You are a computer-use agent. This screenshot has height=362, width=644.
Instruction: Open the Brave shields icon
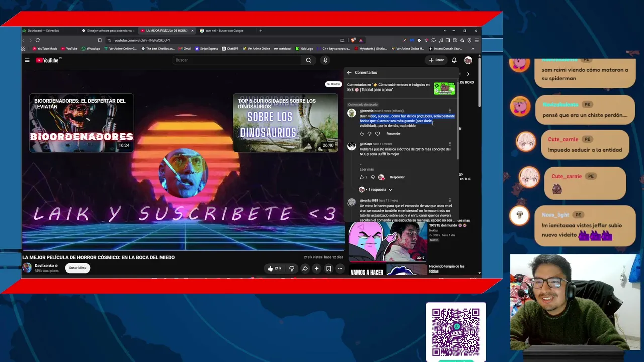(354, 40)
